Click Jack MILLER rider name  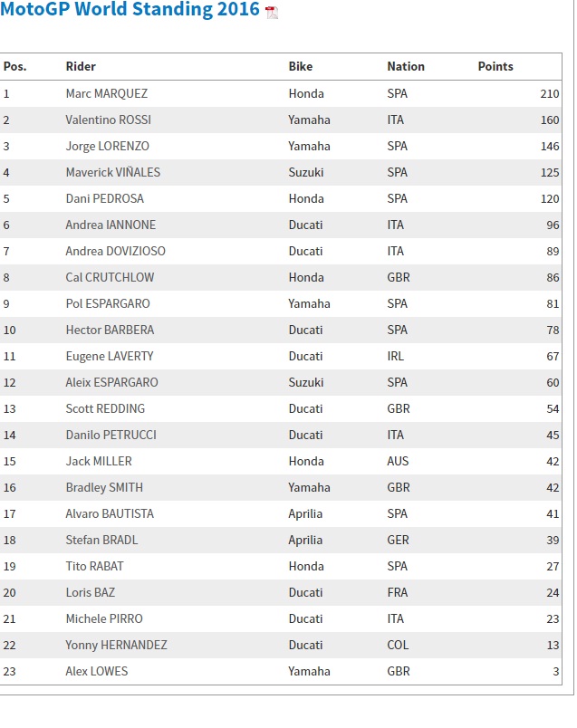click(x=99, y=461)
